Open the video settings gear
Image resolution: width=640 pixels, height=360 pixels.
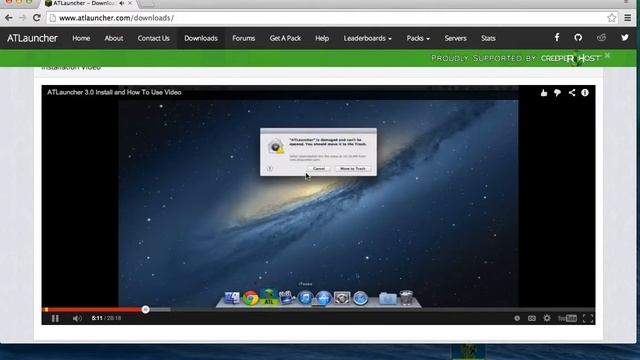547,318
